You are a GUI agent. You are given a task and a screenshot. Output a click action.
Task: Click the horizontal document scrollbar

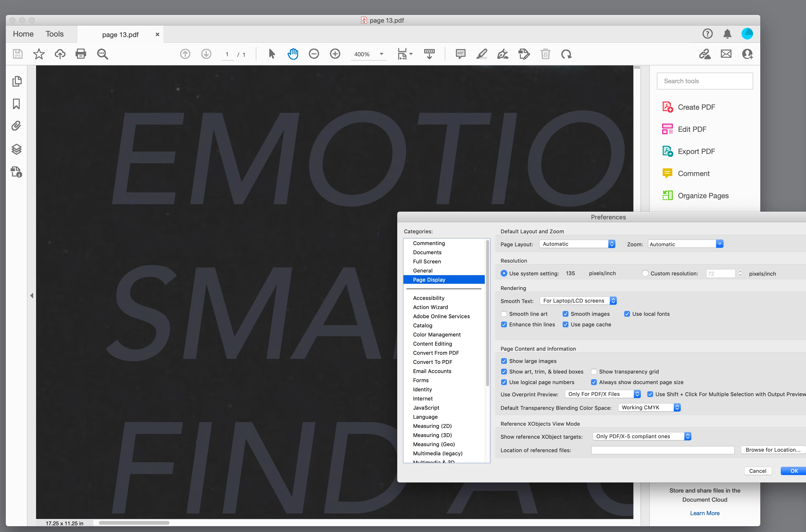pos(134,523)
